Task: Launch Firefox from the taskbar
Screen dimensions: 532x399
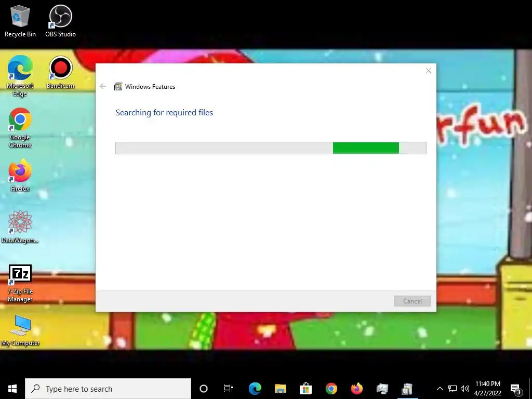Action: (x=356, y=389)
